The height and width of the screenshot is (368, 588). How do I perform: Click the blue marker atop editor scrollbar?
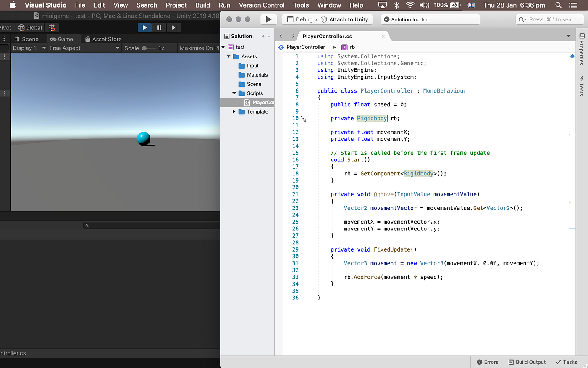(572, 56)
